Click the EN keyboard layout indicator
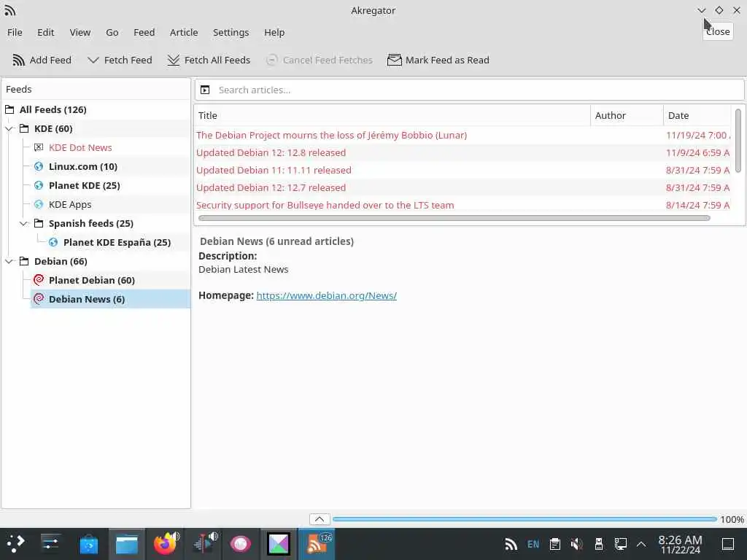Image resolution: width=747 pixels, height=560 pixels. tap(533, 544)
